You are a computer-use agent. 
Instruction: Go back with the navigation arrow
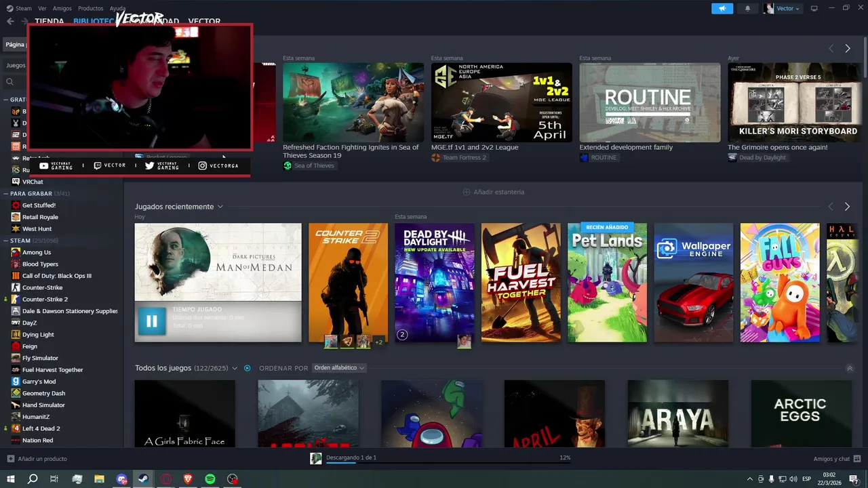[x=10, y=21]
